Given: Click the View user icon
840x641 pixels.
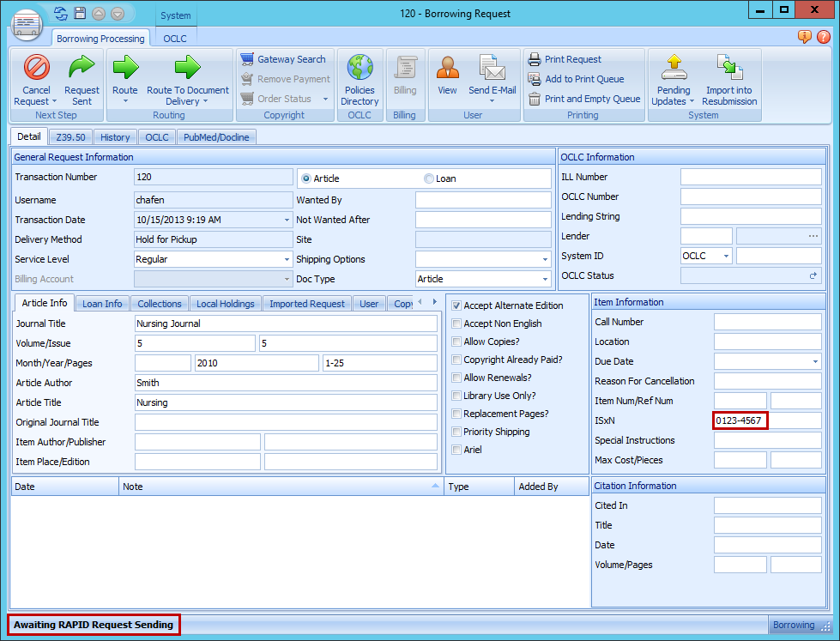Looking at the screenshot, I should 447,68.
